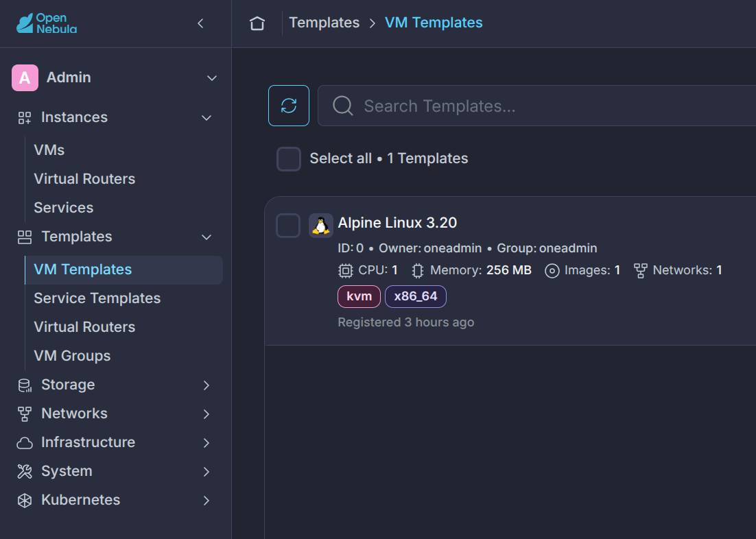This screenshot has height=539, width=756.
Task: Expand the Infrastructure section chevron
Action: click(x=206, y=442)
